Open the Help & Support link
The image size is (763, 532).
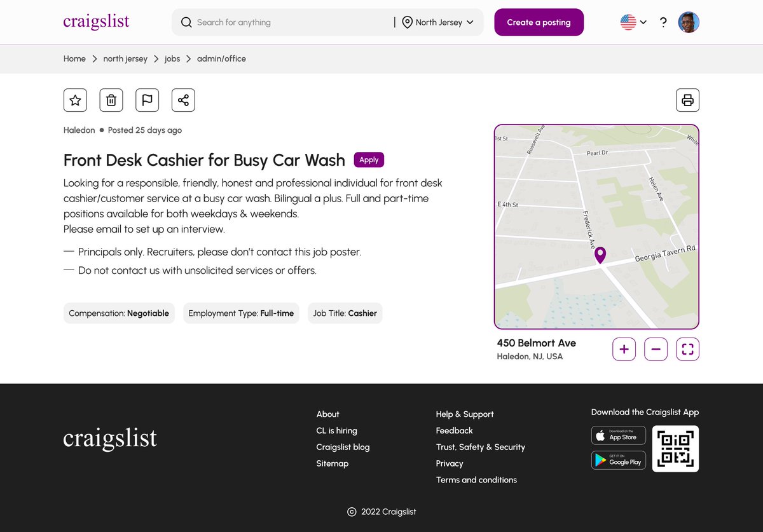(x=465, y=414)
